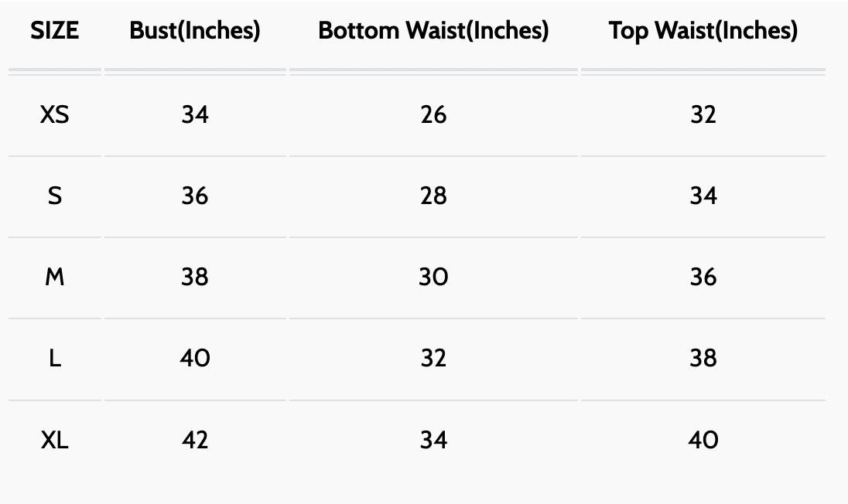Select the Bottom Waist(Inches) header

click(x=433, y=31)
